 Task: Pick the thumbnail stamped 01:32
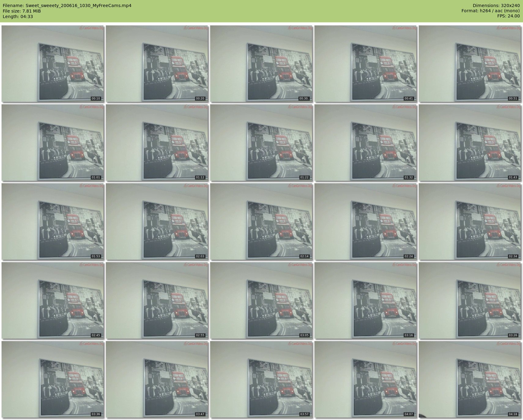(x=365, y=143)
